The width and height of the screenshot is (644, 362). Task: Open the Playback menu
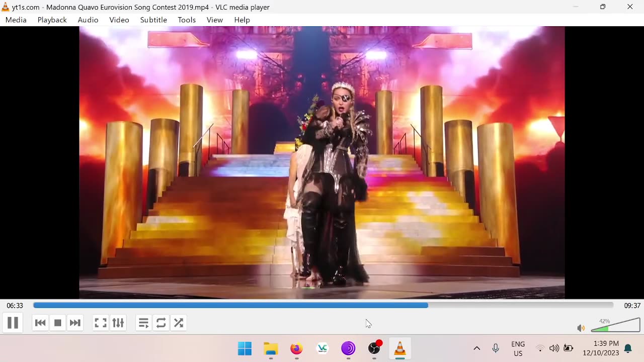[52, 20]
